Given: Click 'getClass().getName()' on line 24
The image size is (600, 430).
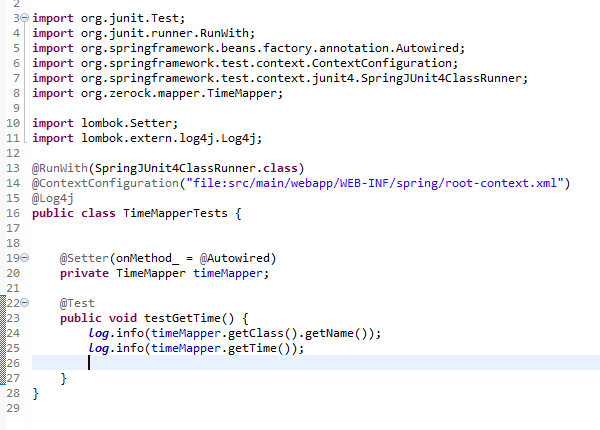Looking at the screenshot, I should (x=298, y=333).
